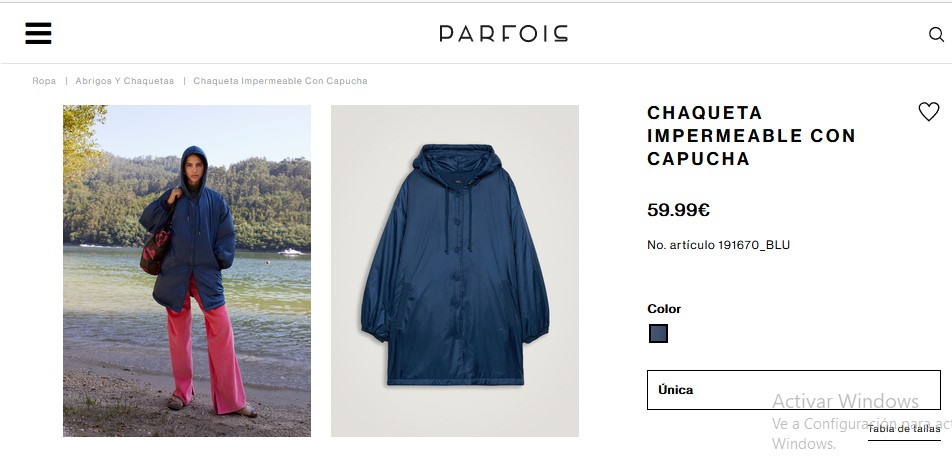Viewport: 952px width, 459px height.
Task: Click the search magnifier icon
Action: click(x=936, y=35)
